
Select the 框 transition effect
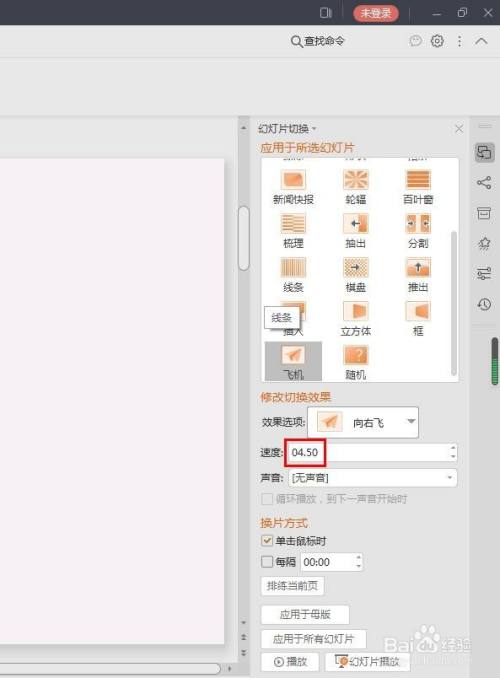click(418, 319)
